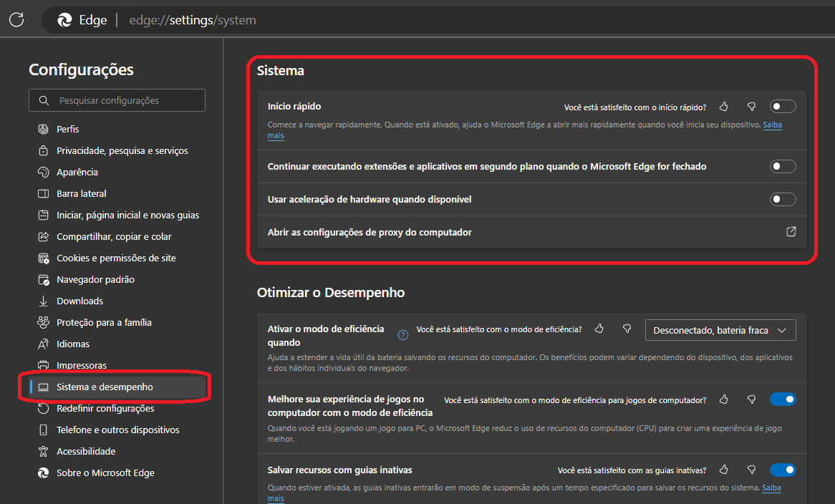The image size is (835, 504).
Task: Click the Aparência palette icon
Action: coord(43,172)
